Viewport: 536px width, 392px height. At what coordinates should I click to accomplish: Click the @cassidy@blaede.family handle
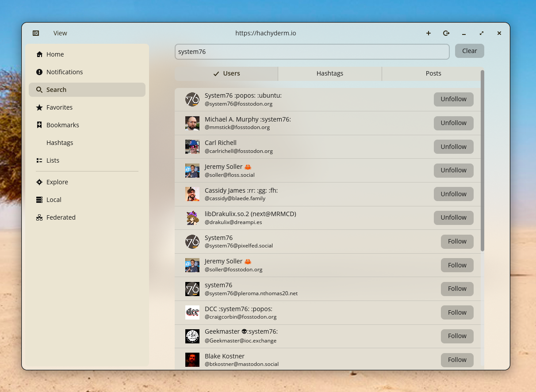(x=235, y=198)
